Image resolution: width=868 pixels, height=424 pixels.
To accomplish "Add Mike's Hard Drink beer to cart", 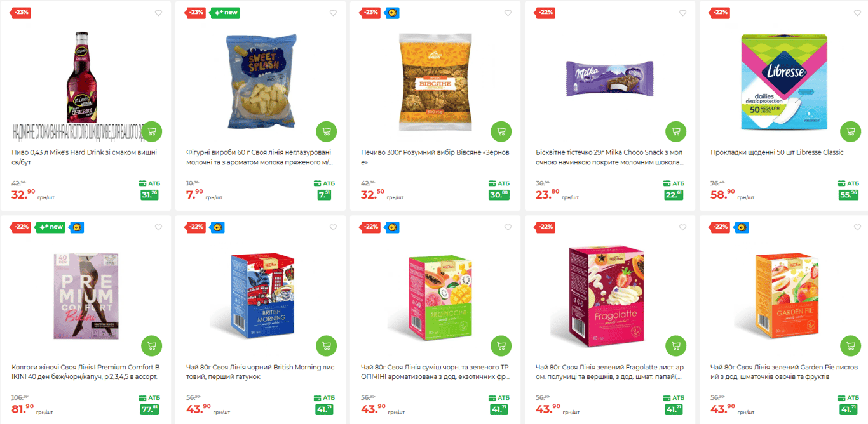I will (151, 131).
